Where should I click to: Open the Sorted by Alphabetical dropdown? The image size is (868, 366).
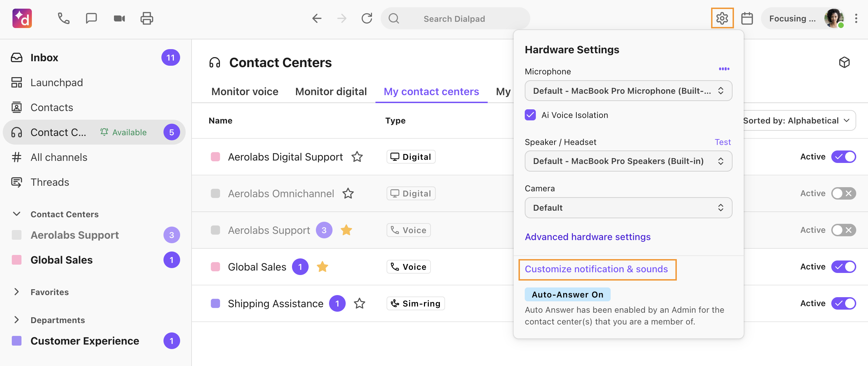799,120
